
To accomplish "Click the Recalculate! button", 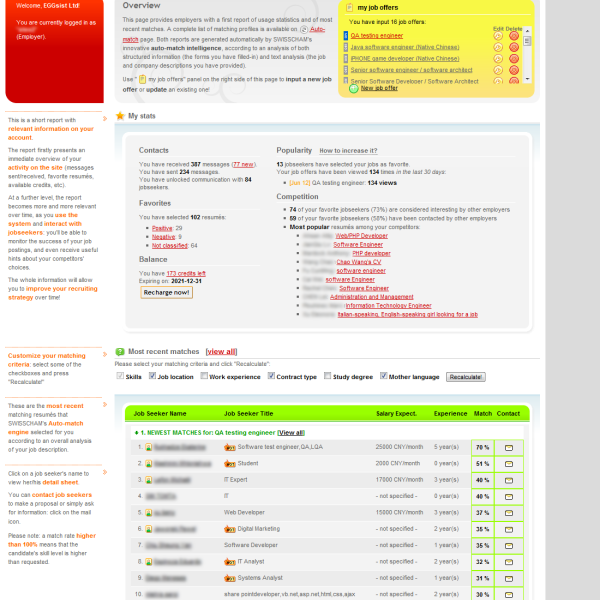I will coord(466,377).
